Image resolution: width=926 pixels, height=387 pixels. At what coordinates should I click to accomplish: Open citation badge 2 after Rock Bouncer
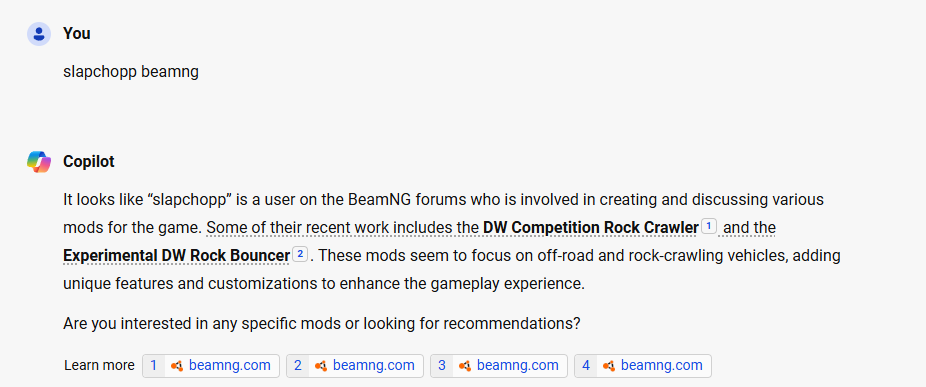pyautogui.click(x=300, y=255)
